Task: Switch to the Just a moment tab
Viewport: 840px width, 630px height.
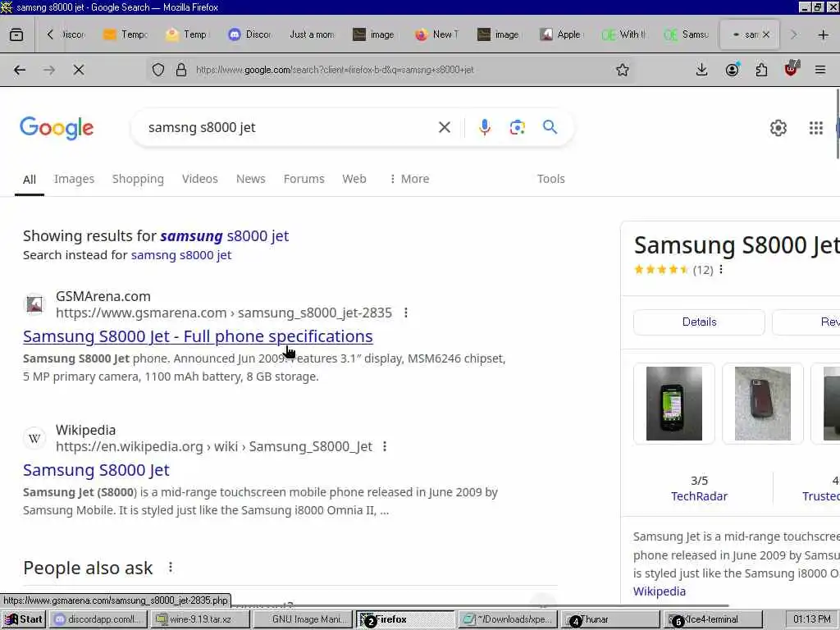Action: 312,34
